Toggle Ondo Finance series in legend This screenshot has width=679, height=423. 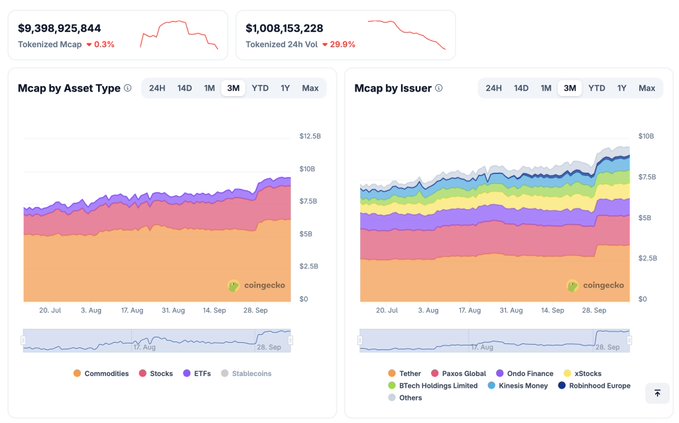click(525, 373)
